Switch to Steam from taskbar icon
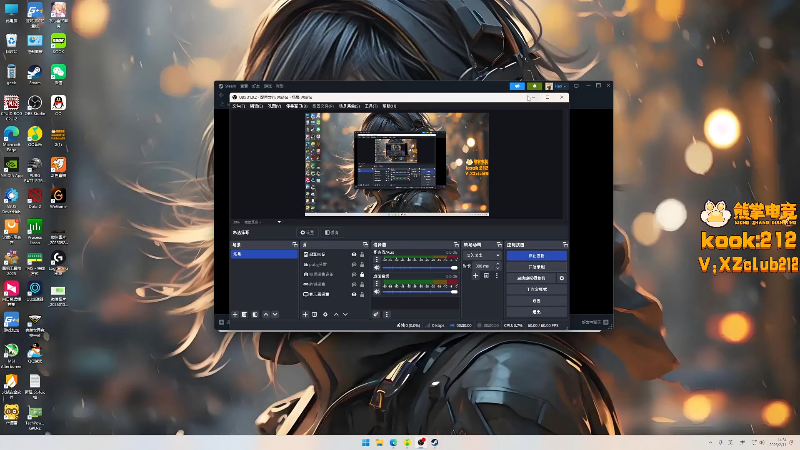The image size is (800, 450). 434,442
